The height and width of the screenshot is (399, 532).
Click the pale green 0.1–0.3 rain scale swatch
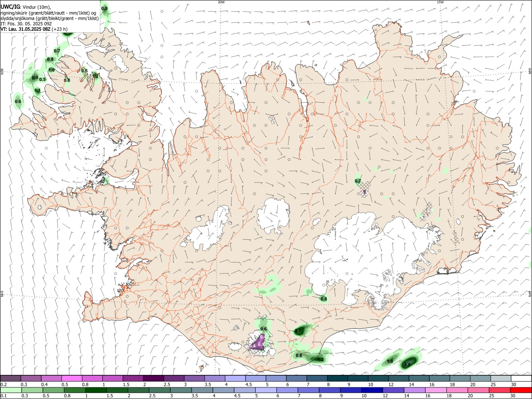pyautogui.click(x=11, y=390)
